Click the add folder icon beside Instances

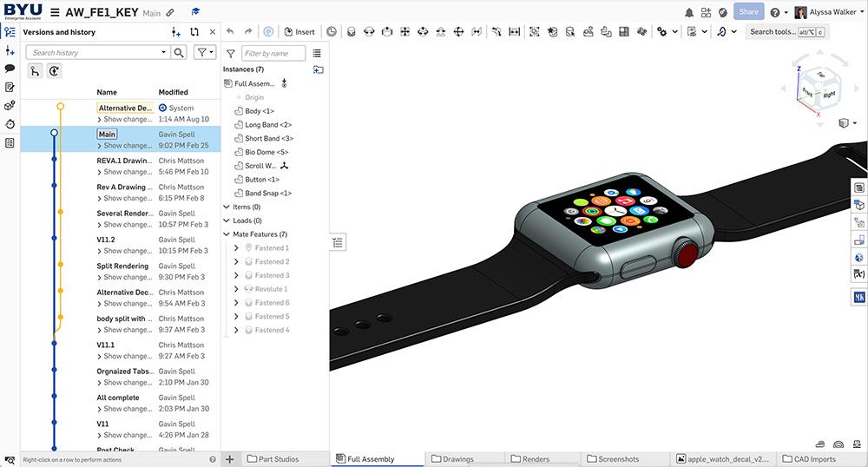[318, 69]
